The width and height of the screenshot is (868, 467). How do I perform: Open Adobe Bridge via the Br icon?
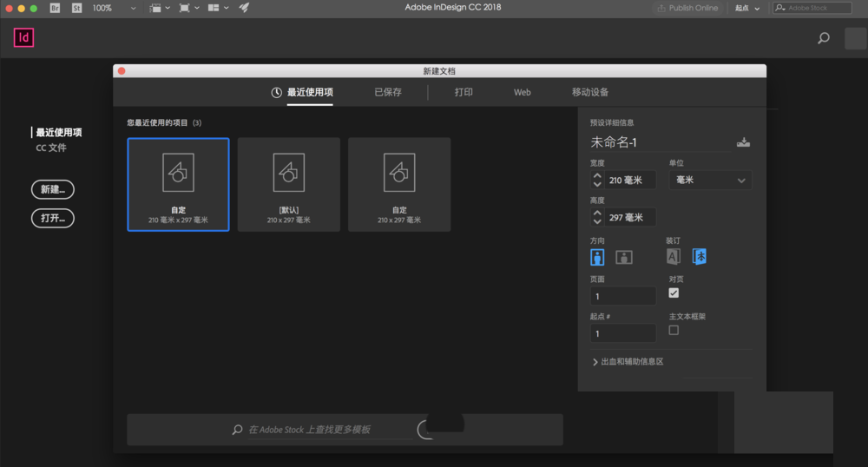(56, 8)
